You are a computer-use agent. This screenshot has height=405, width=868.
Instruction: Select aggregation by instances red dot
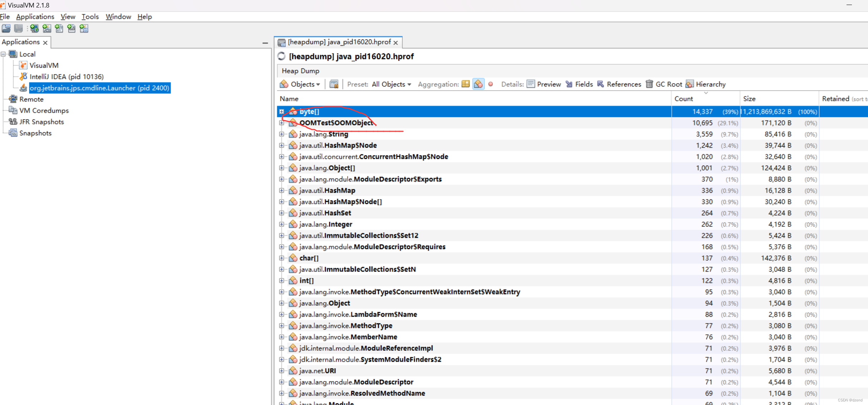click(491, 84)
